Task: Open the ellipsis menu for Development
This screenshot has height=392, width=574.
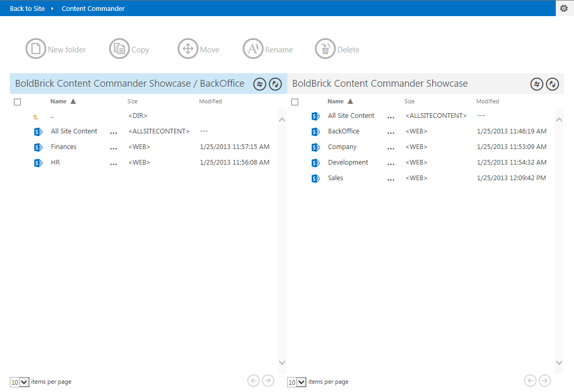Action: coord(391,165)
